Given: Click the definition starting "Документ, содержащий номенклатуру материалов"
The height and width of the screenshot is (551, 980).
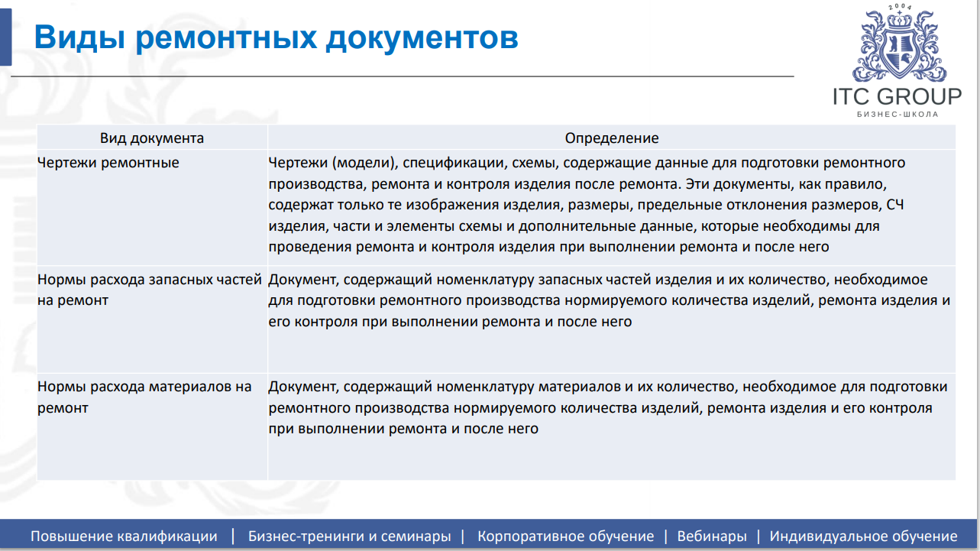Looking at the screenshot, I should click(612, 426).
